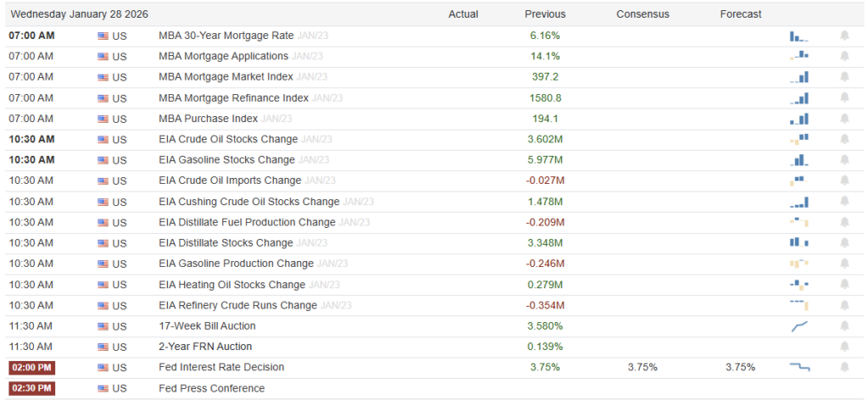Click the bell icon for EIA Heating Oil Stocks

click(844, 285)
